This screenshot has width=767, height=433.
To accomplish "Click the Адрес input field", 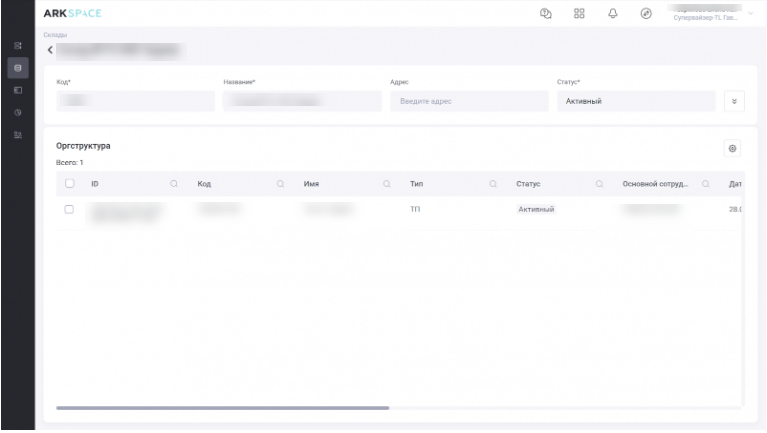I will tap(469, 101).
